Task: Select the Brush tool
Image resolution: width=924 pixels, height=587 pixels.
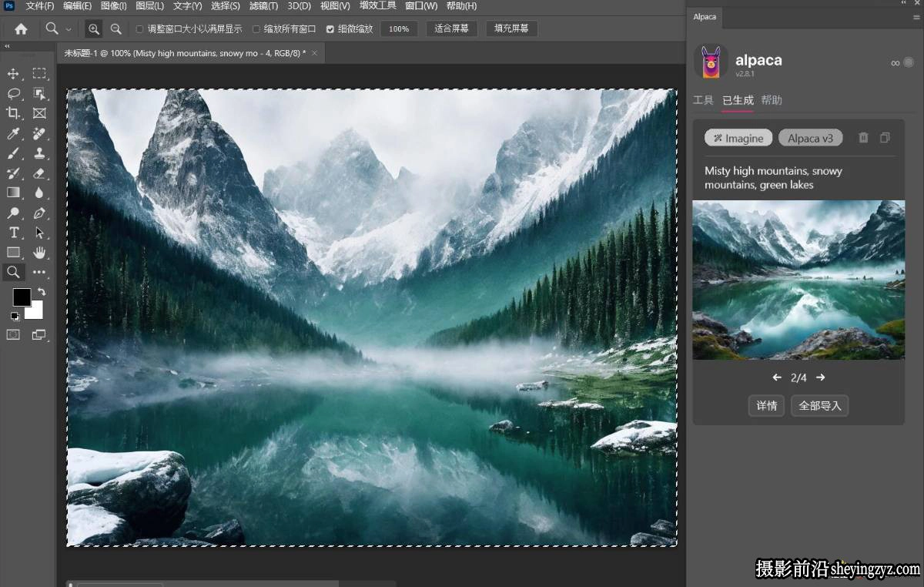Action: tap(13, 153)
